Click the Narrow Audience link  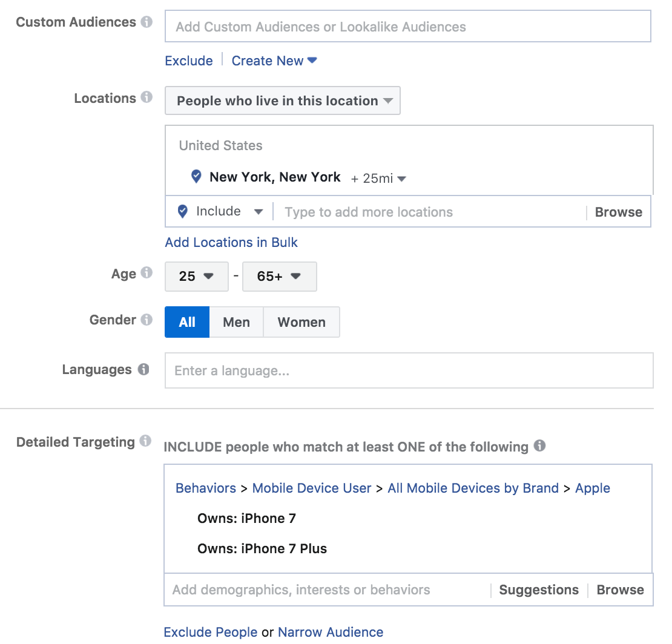[331, 632]
